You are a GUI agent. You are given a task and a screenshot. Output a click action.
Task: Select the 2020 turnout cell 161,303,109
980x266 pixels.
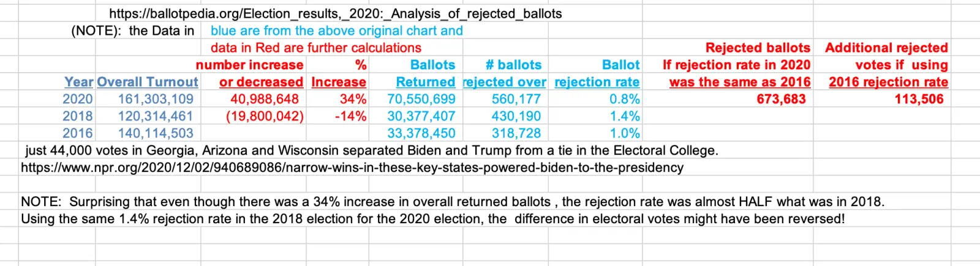coord(156,99)
